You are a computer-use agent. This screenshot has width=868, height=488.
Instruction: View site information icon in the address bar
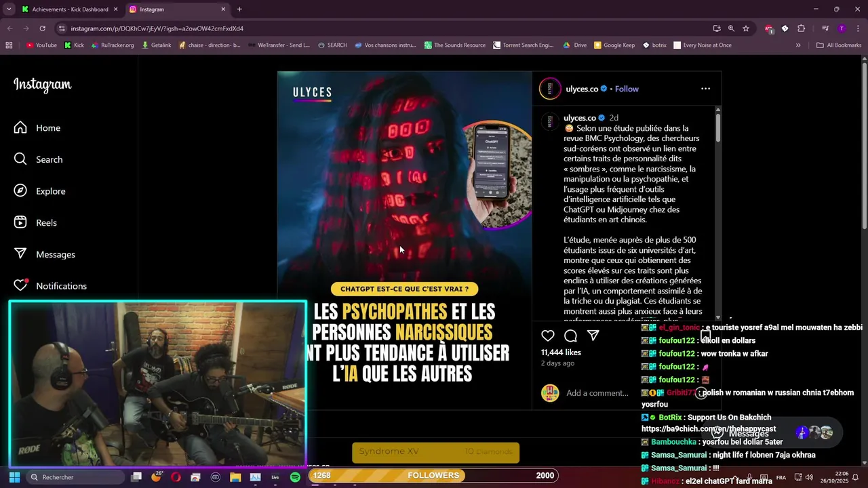[62, 28]
